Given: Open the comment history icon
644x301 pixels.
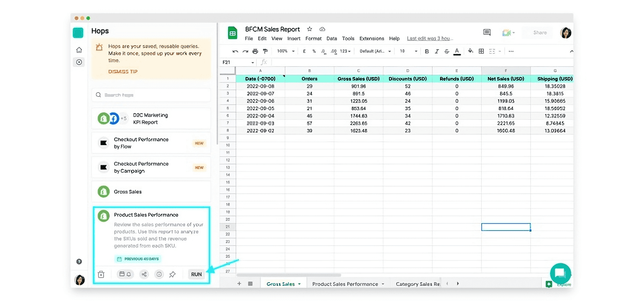Looking at the screenshot, I should [487, 32].
